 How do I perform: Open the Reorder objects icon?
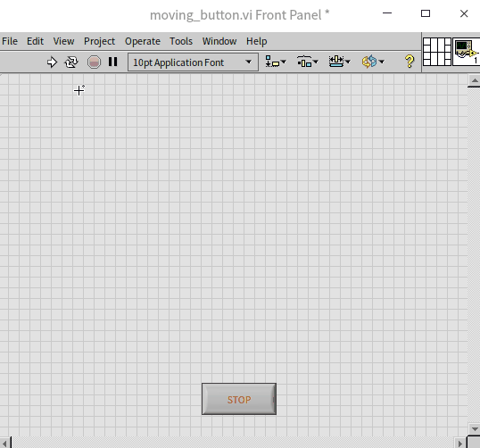point(373,62)
